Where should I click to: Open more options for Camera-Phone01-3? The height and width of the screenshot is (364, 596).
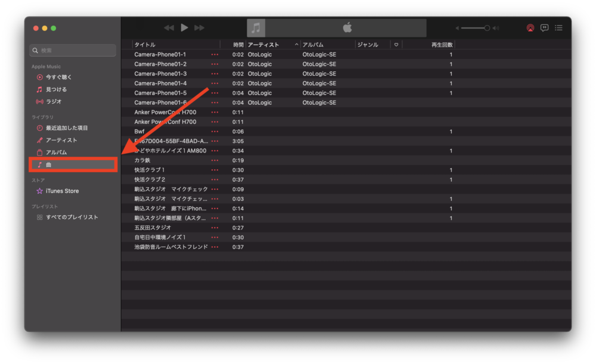tap(215, 74)
